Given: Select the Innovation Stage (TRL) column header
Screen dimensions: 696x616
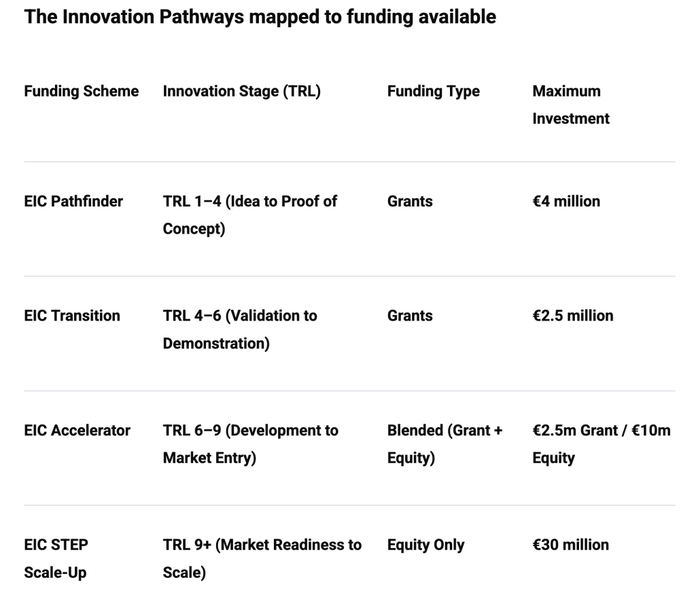Looking at the screenshot, I should point(241,91).
